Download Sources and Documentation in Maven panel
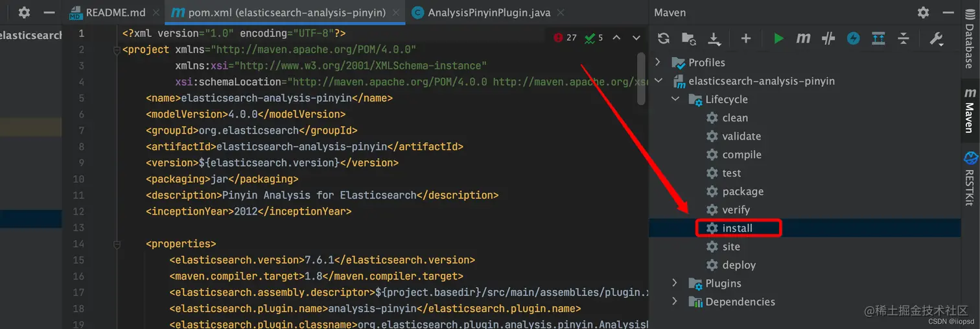The width and height of the screenshot is (980, 329). click(714, 39)
